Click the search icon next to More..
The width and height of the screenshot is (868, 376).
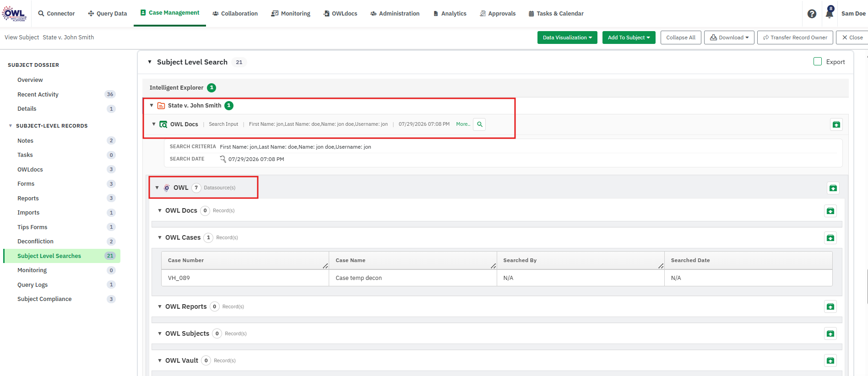[479, 124]
